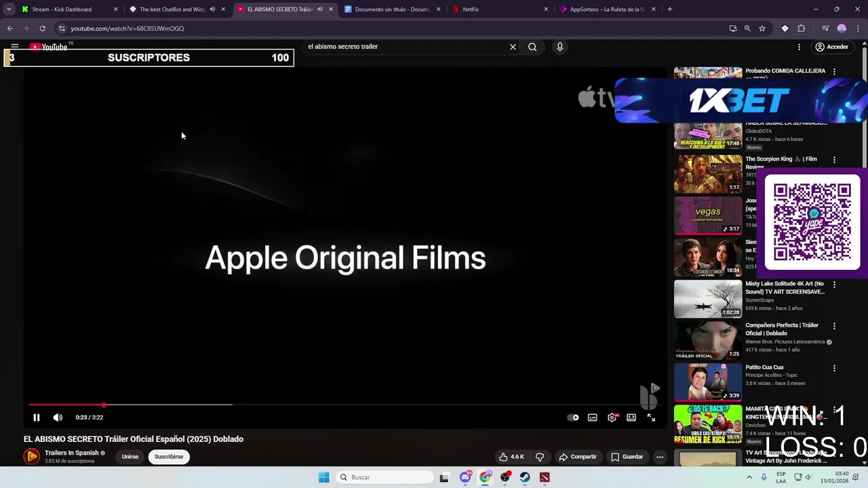Open options for Misty Lake Solitude video

pyautogui.click(x=834, y=285)
